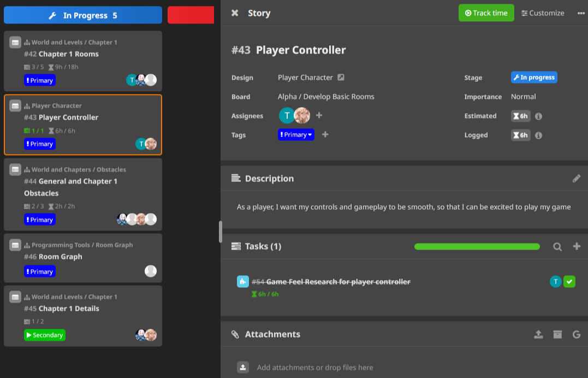
Task: Toggle the In Progress stage badge
Action: [534, 77]
